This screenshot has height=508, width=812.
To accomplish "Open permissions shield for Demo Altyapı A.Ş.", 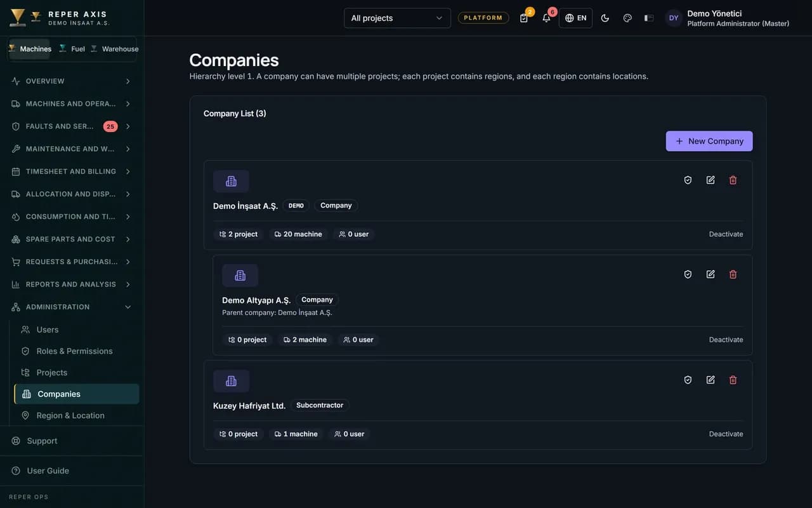I will (688, 274).
